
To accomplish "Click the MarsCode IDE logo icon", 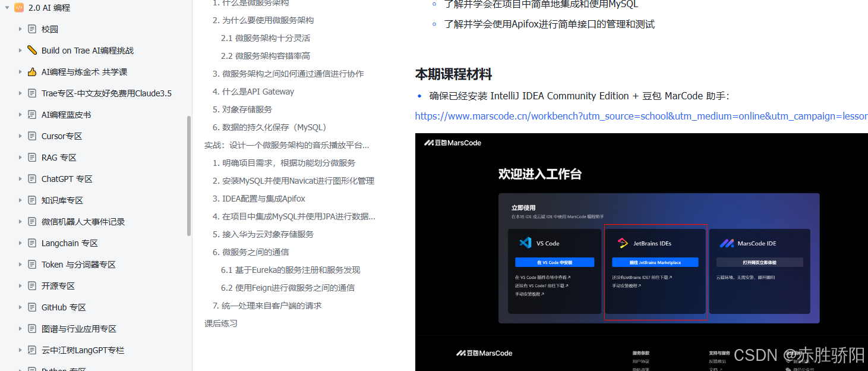I will click(x=726, y=243).
